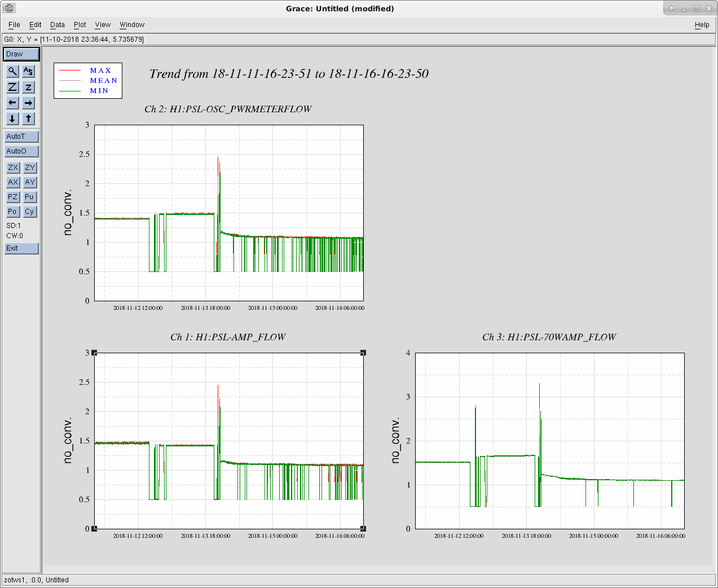Click the Po pop button
This screenshot has width=718, height=588.
13,212
